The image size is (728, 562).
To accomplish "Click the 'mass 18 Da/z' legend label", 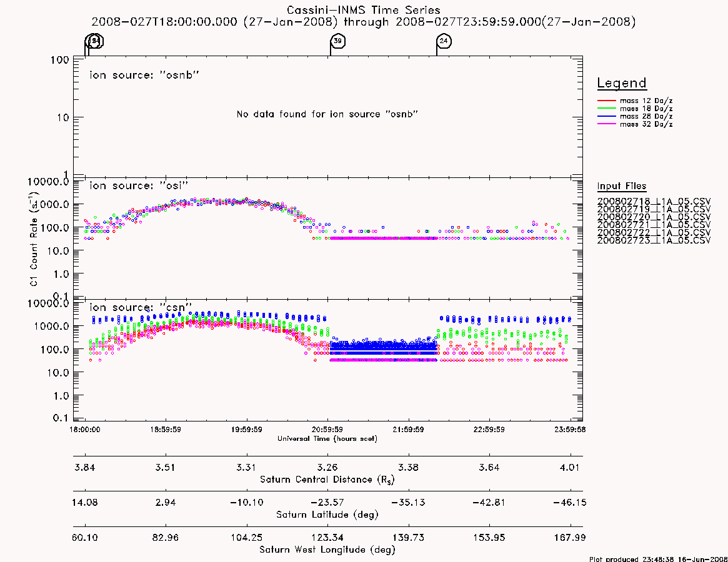I will (646, 109).
